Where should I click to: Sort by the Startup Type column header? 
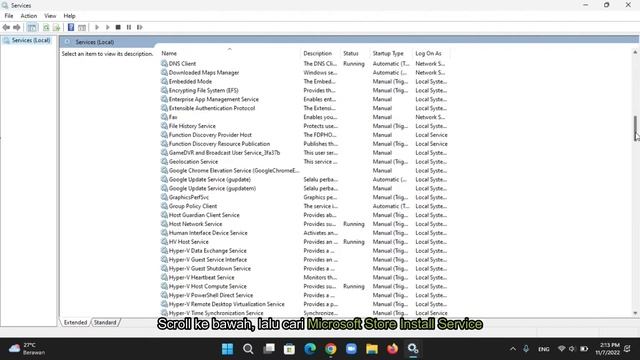391,53
